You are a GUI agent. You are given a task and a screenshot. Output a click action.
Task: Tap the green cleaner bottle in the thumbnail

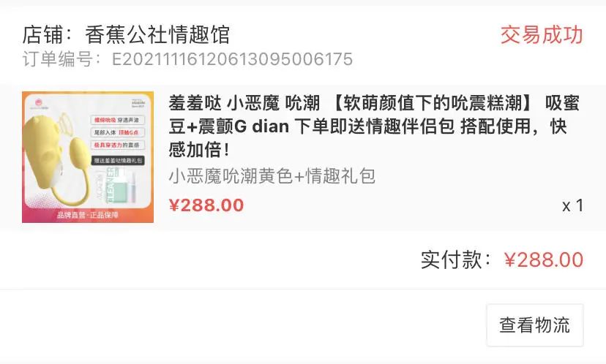(116, 185)
